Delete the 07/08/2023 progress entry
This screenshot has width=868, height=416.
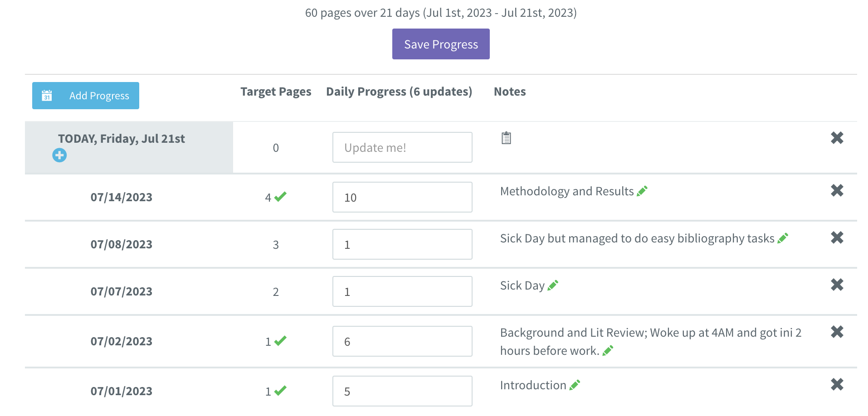837,237
